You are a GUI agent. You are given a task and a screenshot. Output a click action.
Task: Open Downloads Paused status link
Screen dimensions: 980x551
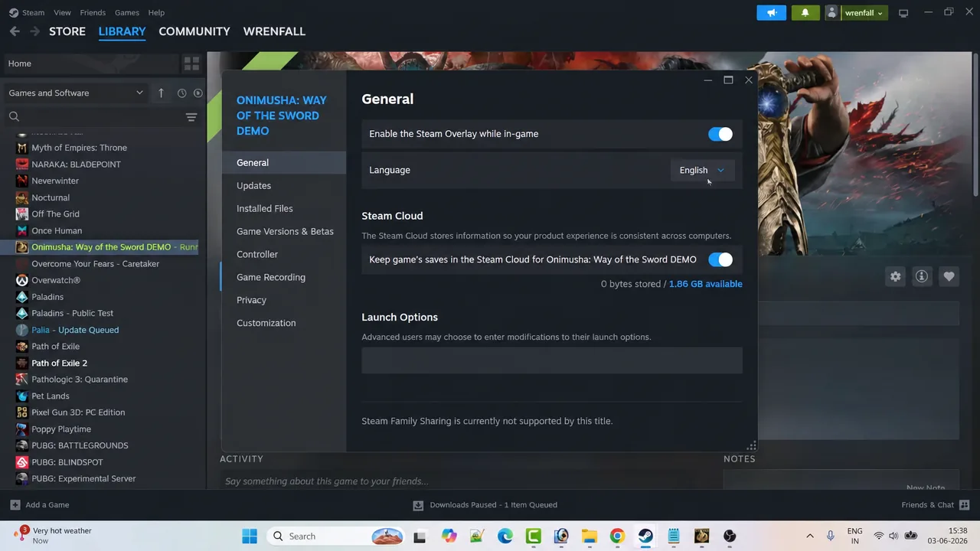point(485,505)
